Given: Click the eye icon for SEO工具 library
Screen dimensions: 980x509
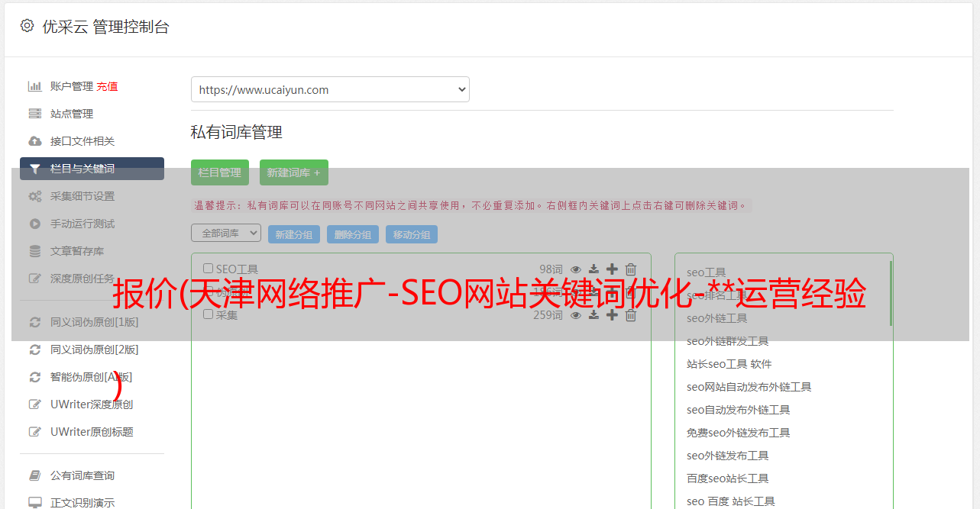Looking at the screenshot, I should point(576,269).
